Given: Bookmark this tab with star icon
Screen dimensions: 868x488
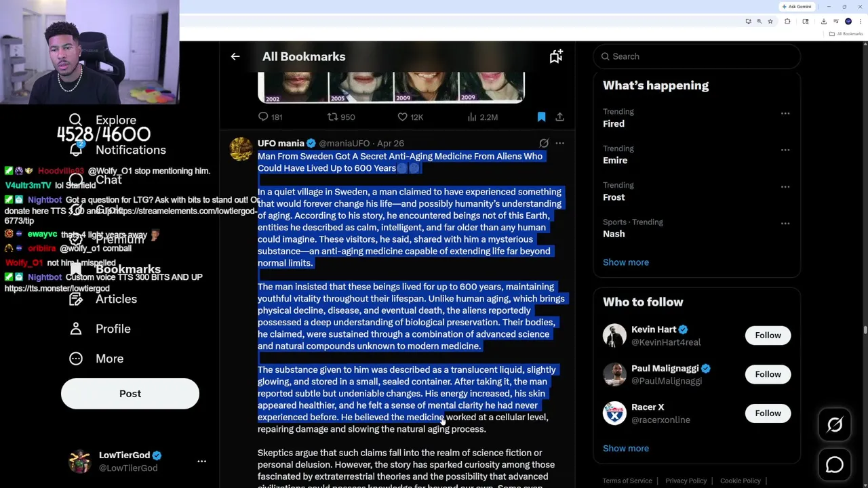Looking at the screenshot, I should [770, 22].
